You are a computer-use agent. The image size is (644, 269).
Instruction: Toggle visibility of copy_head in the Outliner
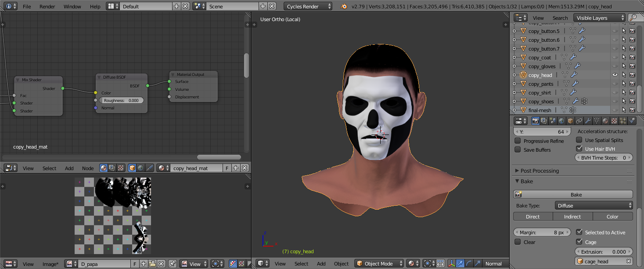coord(615,75)
